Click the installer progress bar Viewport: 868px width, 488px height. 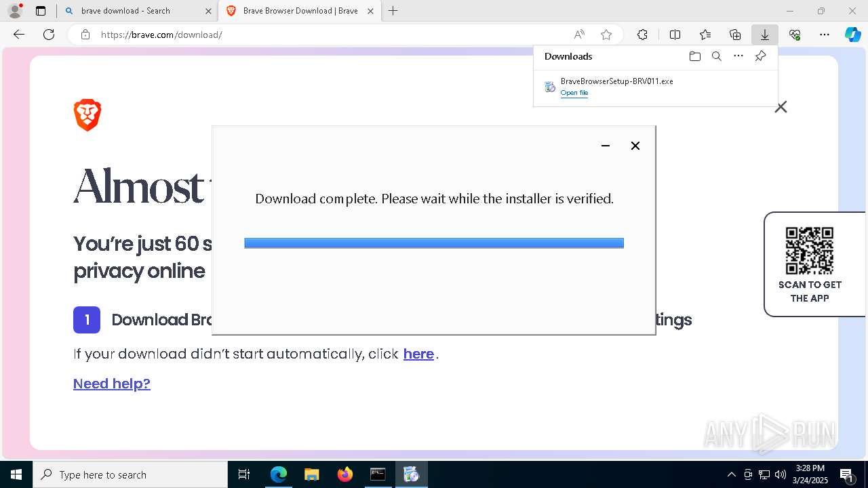coord(434,243)
